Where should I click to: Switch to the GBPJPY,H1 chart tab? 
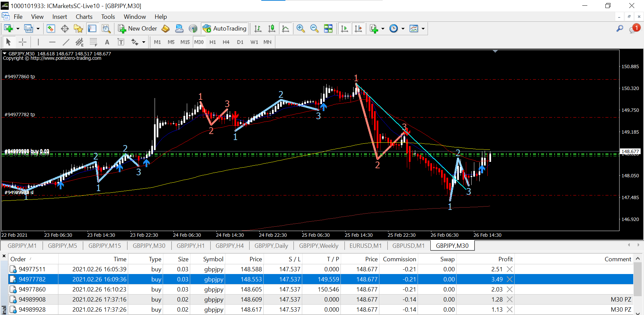[x=191, y=246]
